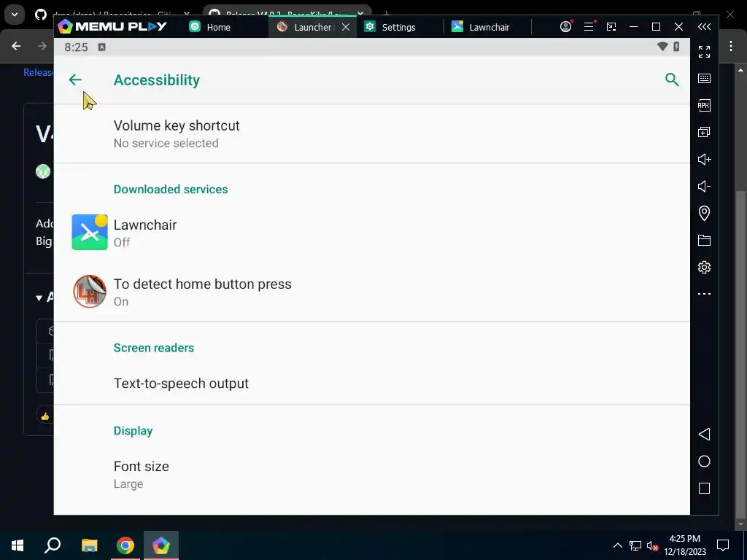Open multi-instance manager icon

[704, 132]
